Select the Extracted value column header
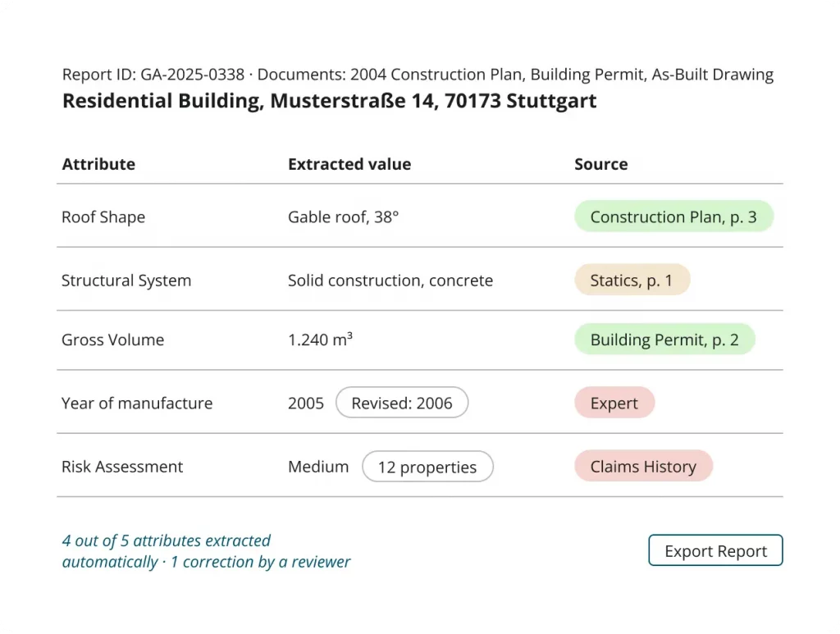Image resolution: width=840 pixels, height=634 pixels. (x=349, y=164)
